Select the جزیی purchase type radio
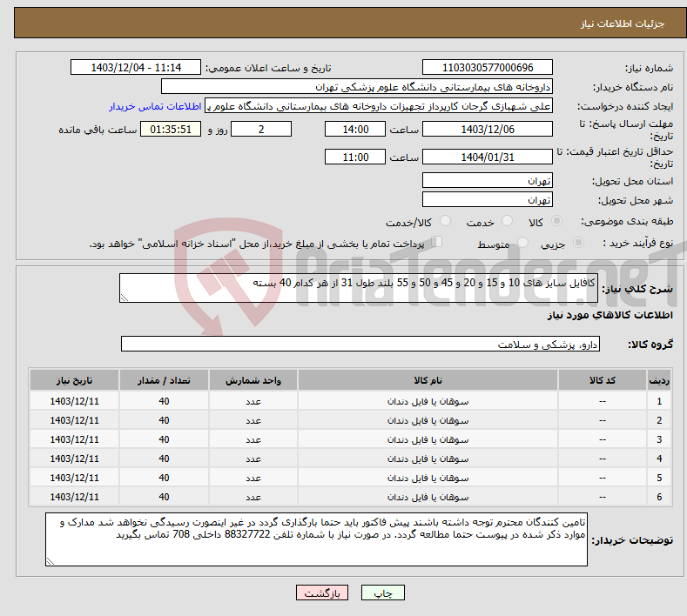 (578, 243)
